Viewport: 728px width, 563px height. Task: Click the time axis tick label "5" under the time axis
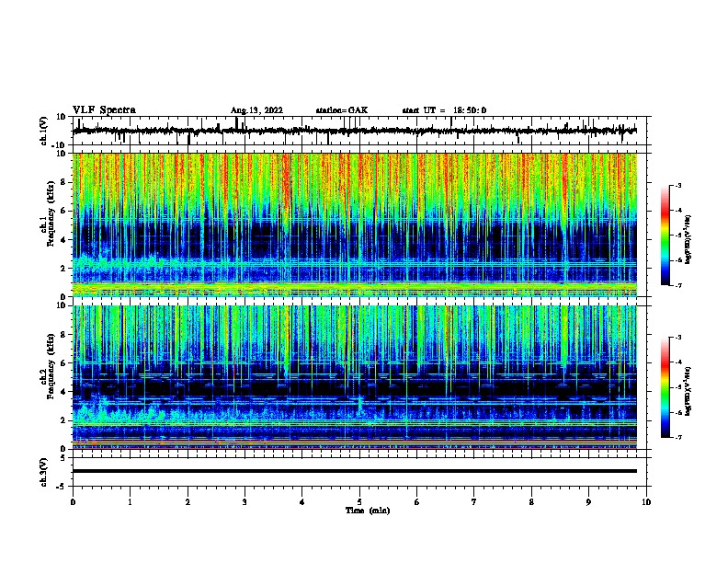(x=359, y=502)
